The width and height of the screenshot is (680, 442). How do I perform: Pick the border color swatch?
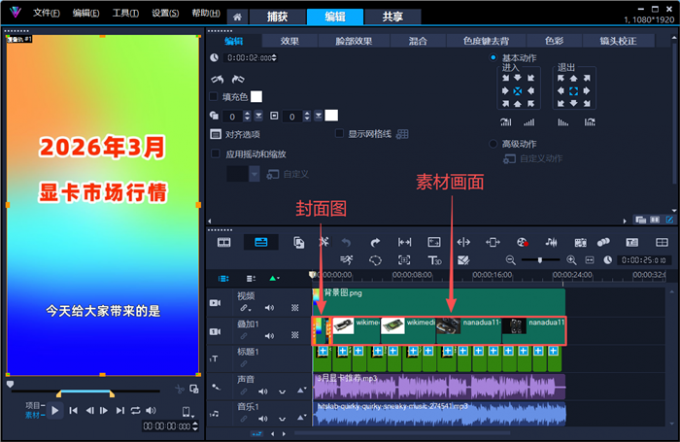click(331, 115)
